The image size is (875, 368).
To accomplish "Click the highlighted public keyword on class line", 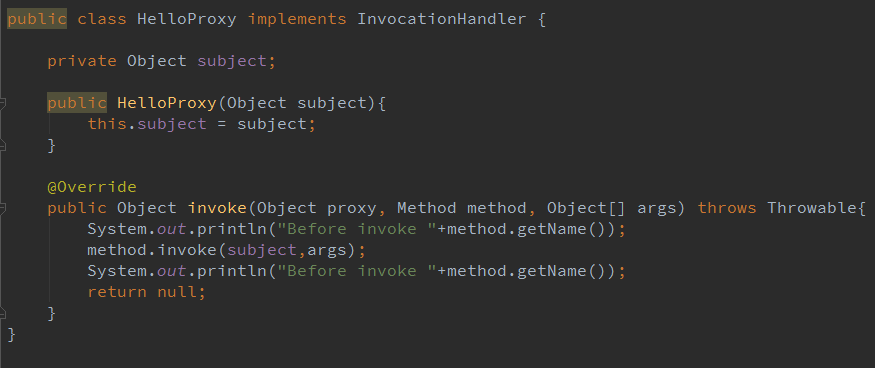I will (x=37, y=19).
